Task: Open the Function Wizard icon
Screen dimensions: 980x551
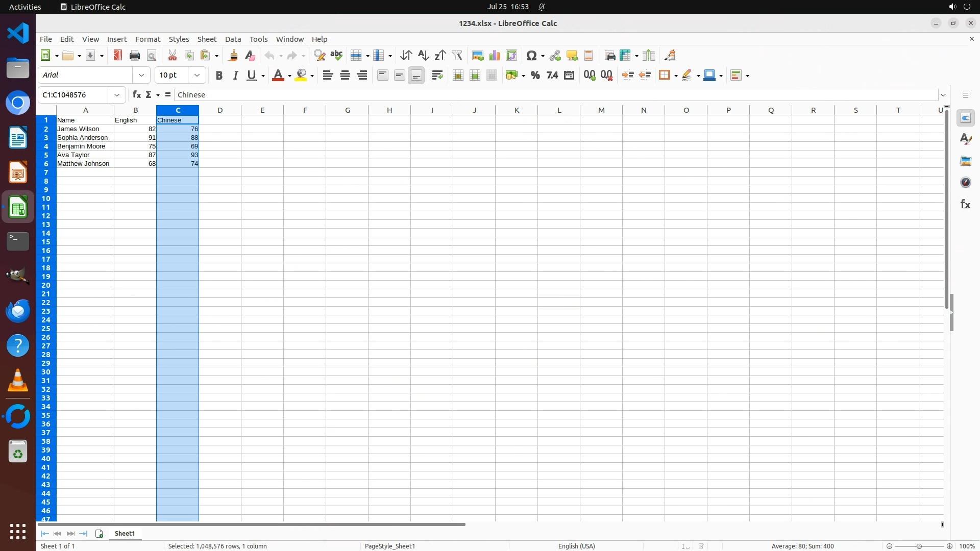Action: pos(136,95)
